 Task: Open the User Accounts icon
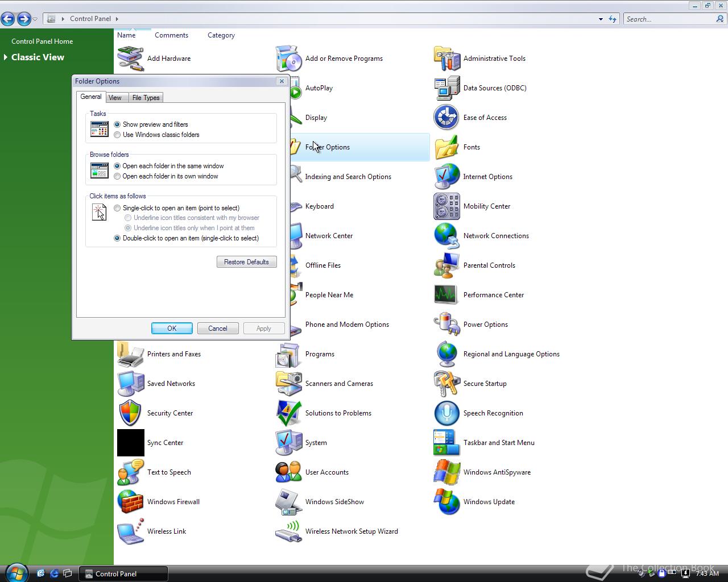pos(288,472)
